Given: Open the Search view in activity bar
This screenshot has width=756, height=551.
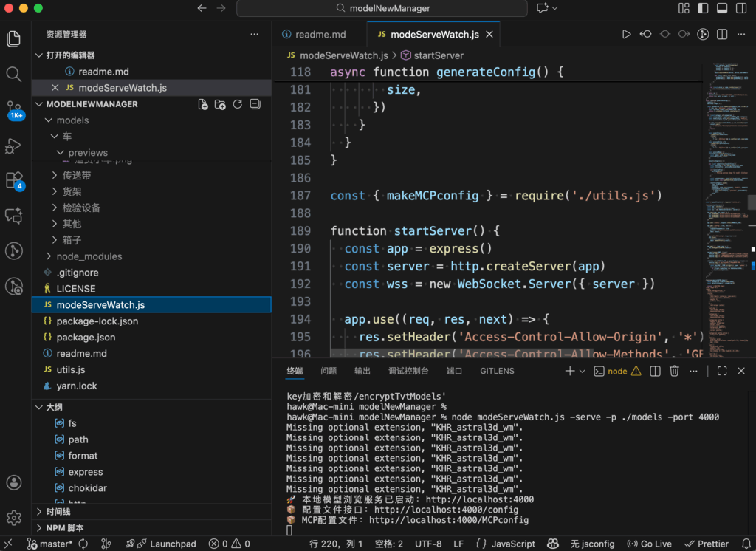Looking at the screenshot, I should pyautogui.click(x=14, y=74).
